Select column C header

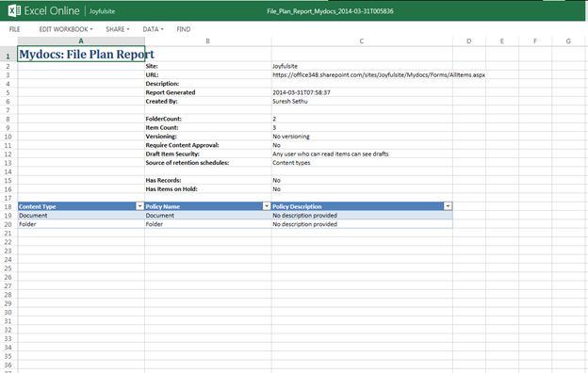pyautogui.click(x=362, y=41)
